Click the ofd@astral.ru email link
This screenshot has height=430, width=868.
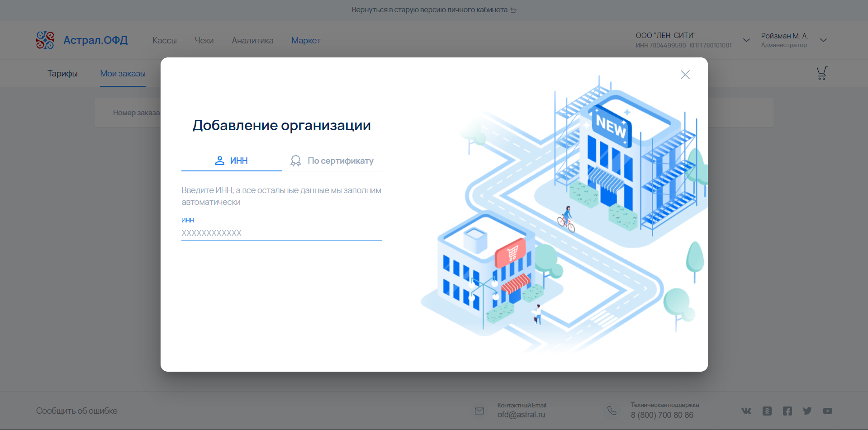(521, 415)
